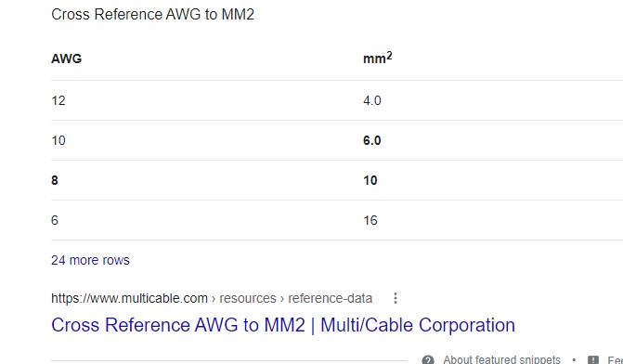623x364 pixels.
Task: Click the AWG 6 table cell
Action: (55, 220)
